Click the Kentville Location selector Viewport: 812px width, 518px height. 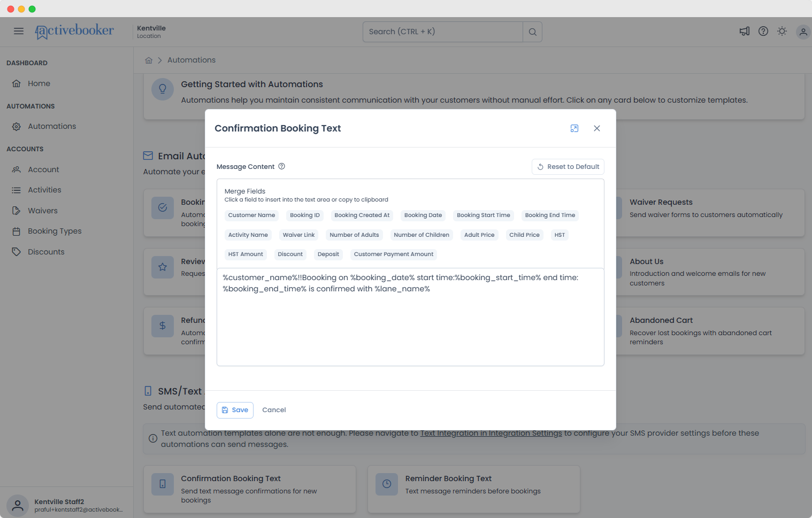151,32
